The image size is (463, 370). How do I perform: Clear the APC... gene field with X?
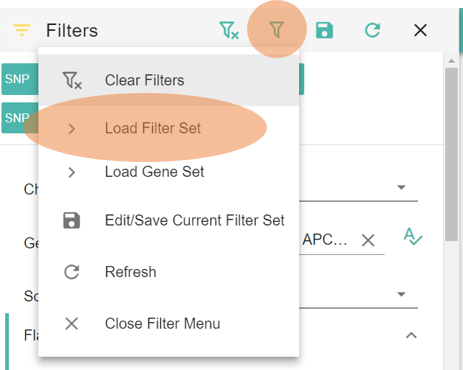(x=368, y=240)
